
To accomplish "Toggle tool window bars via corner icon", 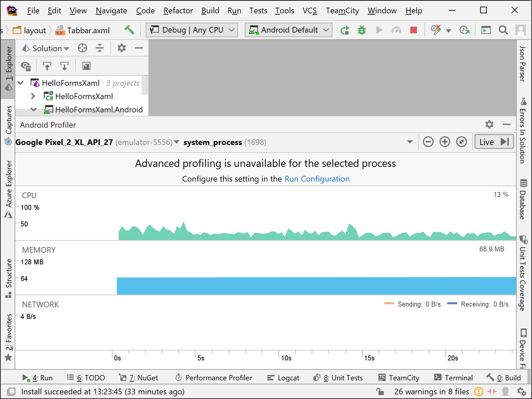I will 11,392.
